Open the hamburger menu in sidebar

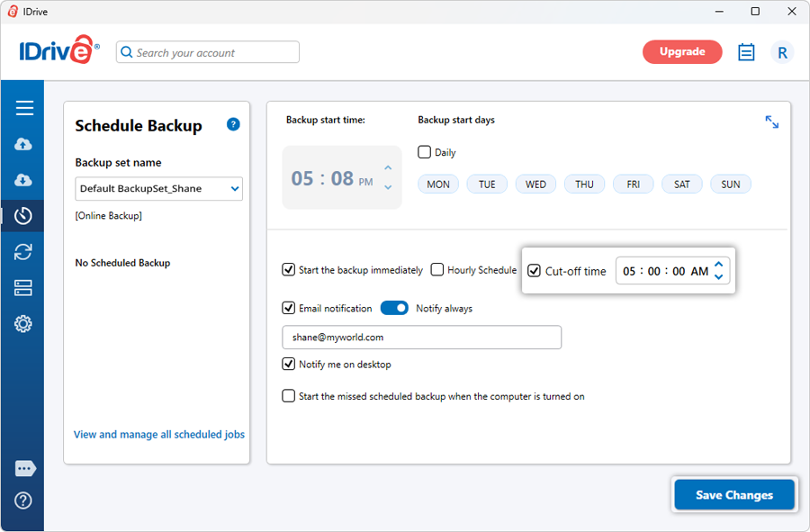click(x=24, y=108)
